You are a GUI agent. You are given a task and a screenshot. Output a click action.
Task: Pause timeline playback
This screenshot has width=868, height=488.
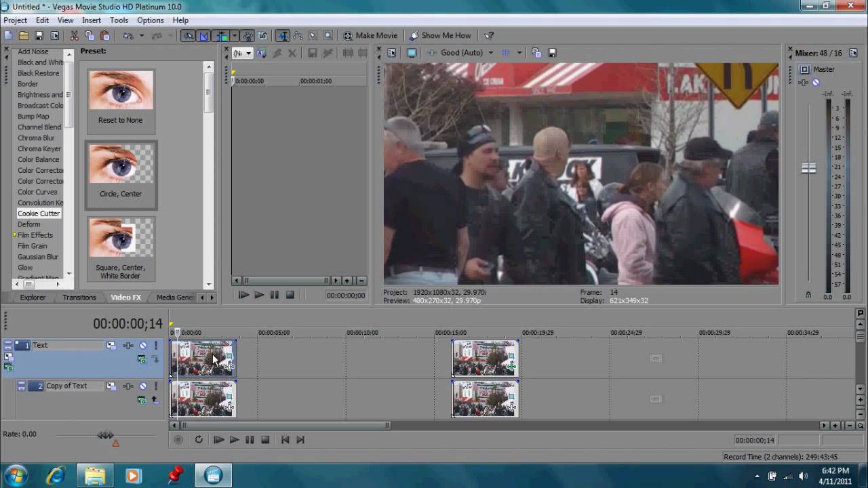[x=250, y=440]
